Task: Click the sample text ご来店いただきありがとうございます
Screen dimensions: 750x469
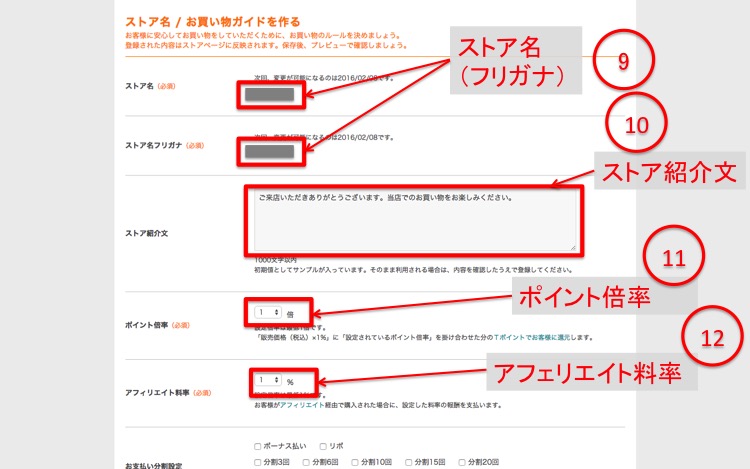Action: (x=385, y=197)
